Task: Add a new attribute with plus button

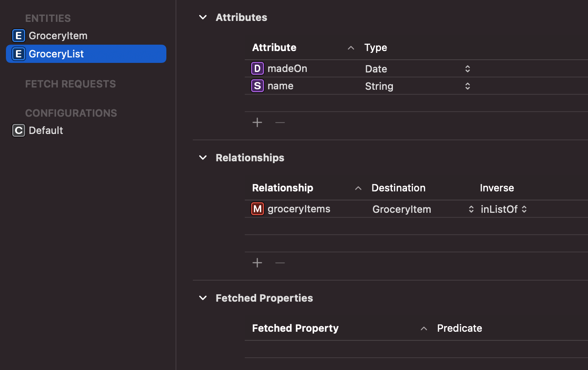Action: 258,123
